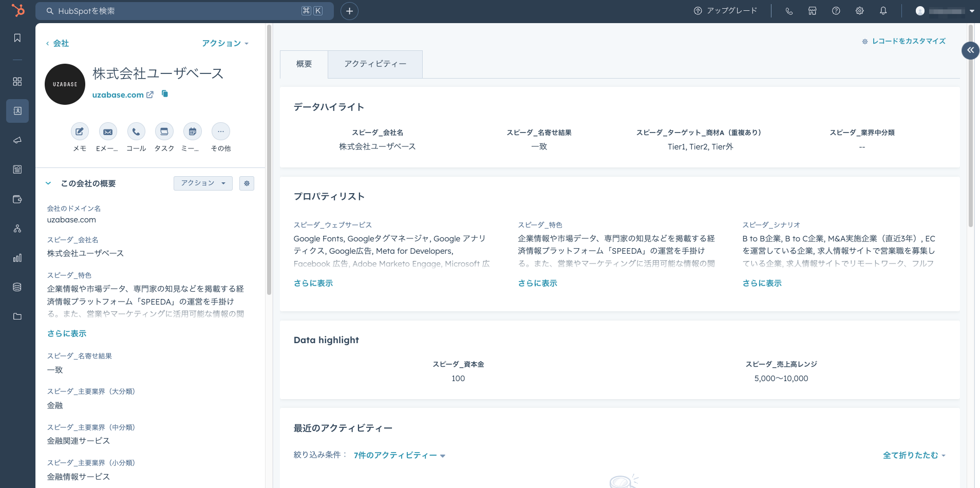The image size is (980, 488).
Task: Copy the uzabase.com domain with copy icon
Action: coord(165,94)
